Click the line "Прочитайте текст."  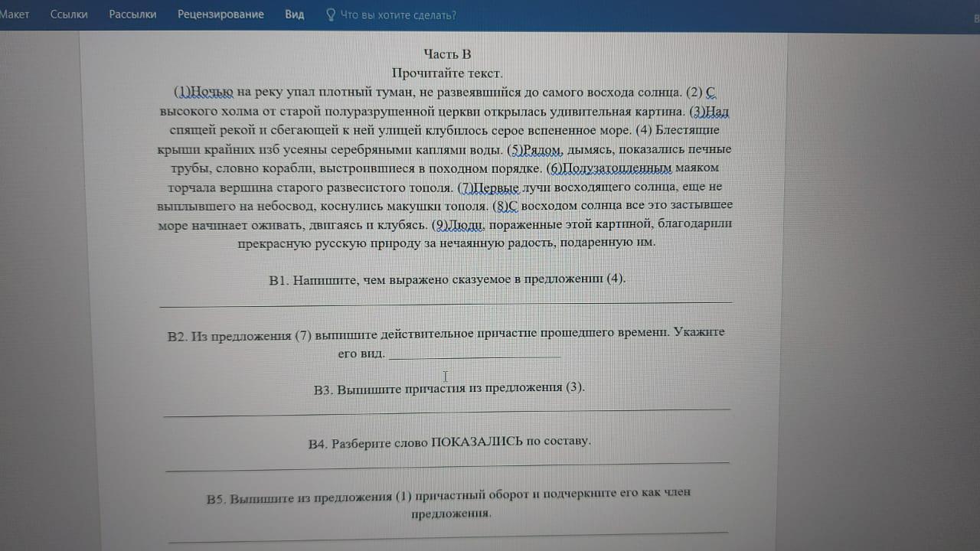click(447, 73)
